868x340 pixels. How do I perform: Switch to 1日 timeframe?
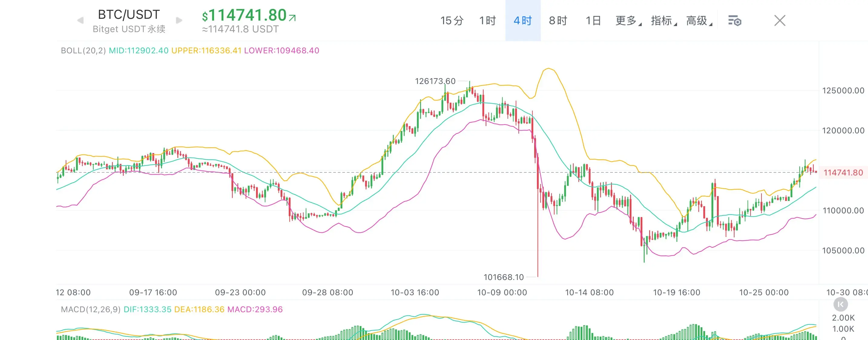pos(593,21)
